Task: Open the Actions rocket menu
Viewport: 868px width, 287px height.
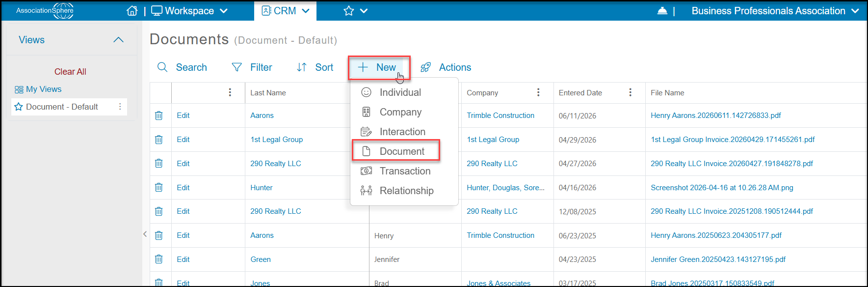Action: (446, 67)
